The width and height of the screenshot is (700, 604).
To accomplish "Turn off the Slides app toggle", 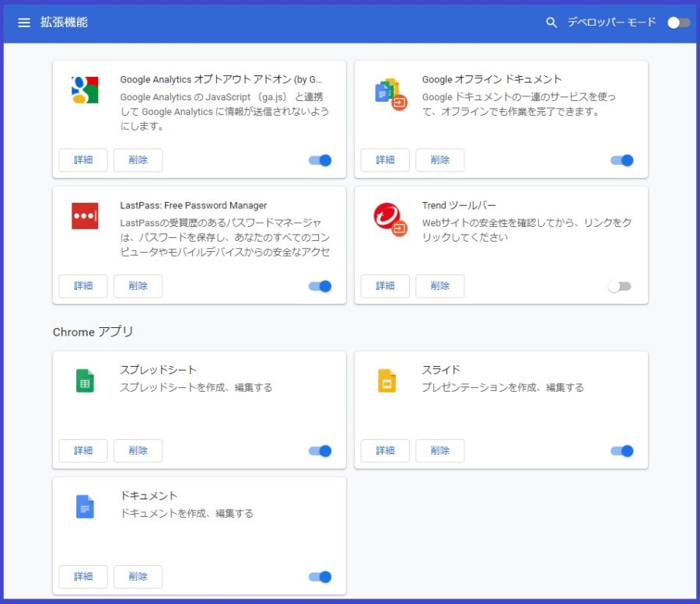I will tap(622, 451).
